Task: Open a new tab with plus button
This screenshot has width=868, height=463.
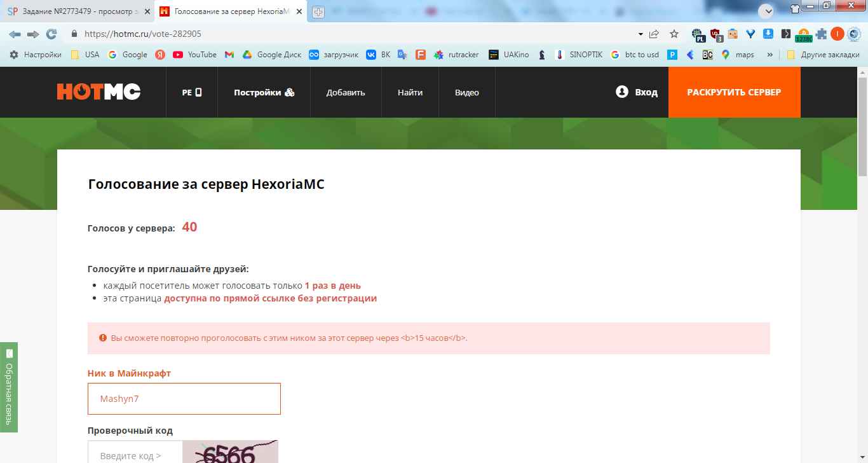Action: [318, 11]
